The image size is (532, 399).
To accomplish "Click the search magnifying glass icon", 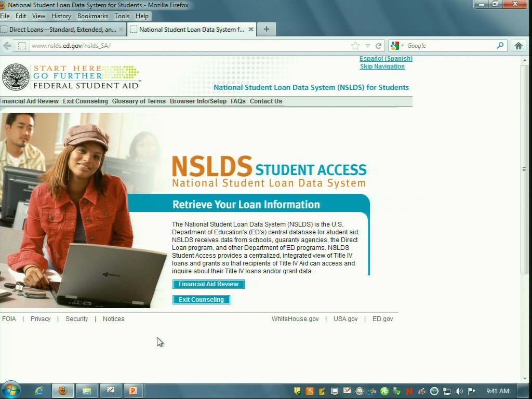I will (x=500, y=46).
